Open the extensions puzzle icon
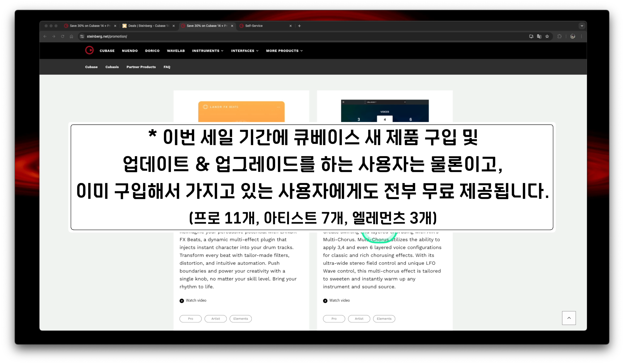This screenshot has width=624, height=364. point(559,36)
